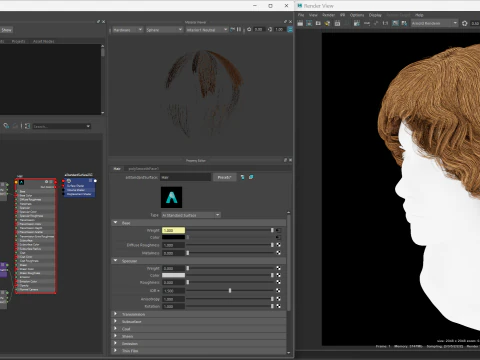Collapse the Specular section

click(x=115, y=260)
